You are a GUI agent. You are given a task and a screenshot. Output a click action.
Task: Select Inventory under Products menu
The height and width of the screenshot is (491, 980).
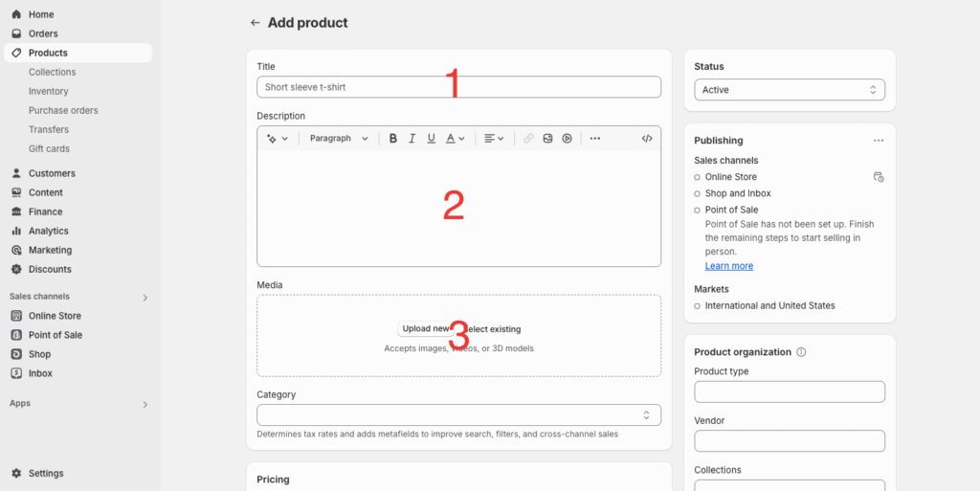[x=48, y=91]
